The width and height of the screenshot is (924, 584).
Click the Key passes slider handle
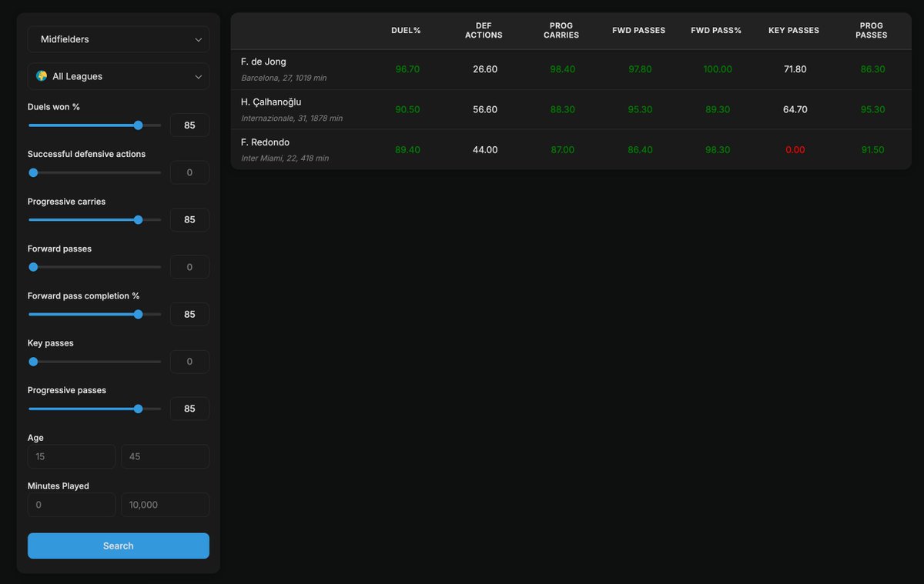(x=33, y=362)
